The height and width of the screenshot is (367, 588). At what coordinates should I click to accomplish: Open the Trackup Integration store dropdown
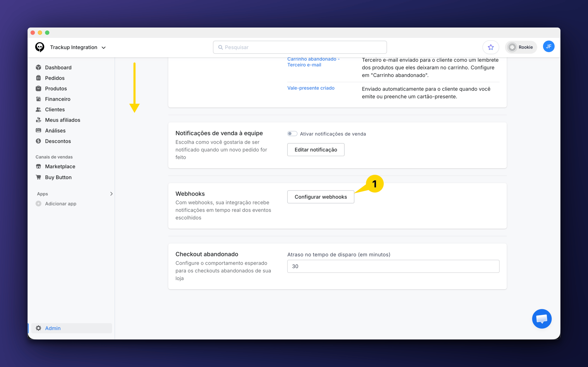78,47
